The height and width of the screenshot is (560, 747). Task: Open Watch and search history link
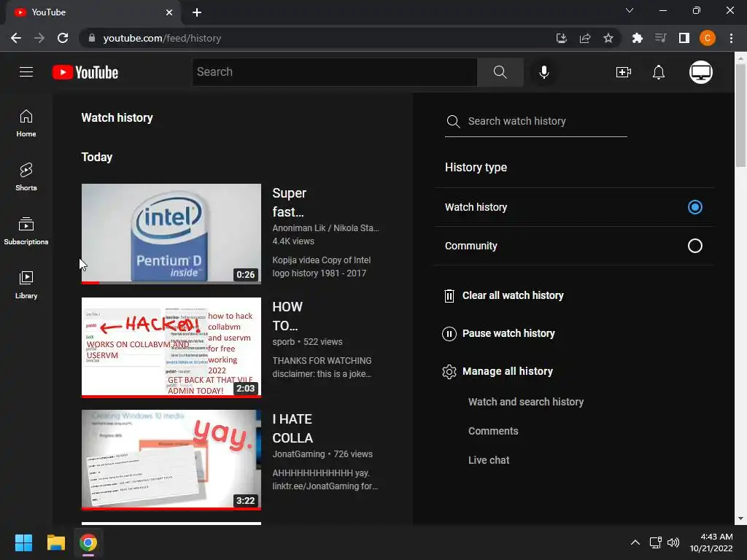coord(525,402)
